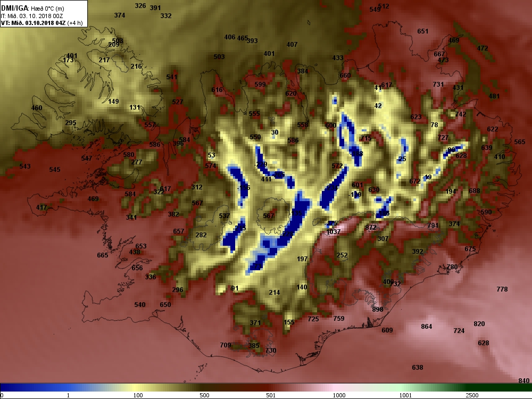Select the map value 742
Image resolution: width=532 pixels, height=399 pixels.
[460, 114]
